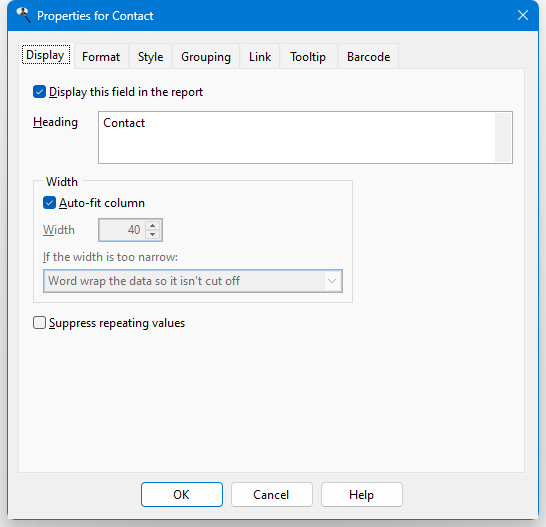Screen dimensions: 546x527
Task: Select the Display tab
Action: coord(46,55)
